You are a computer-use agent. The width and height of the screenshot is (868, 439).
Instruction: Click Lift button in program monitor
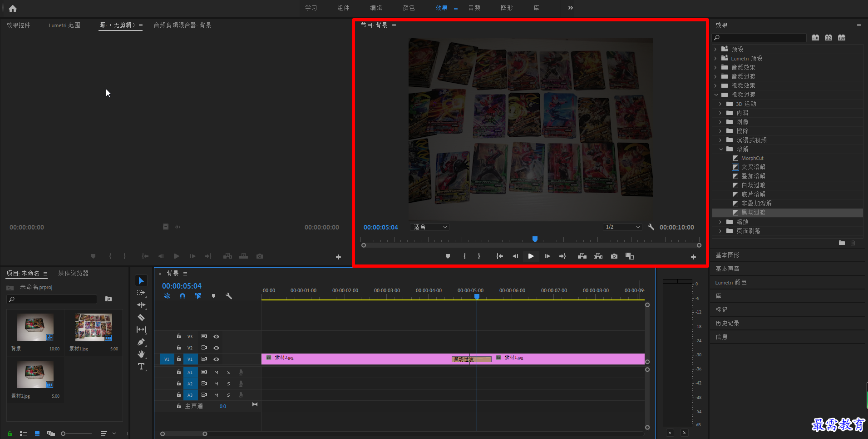click(582, 256)
